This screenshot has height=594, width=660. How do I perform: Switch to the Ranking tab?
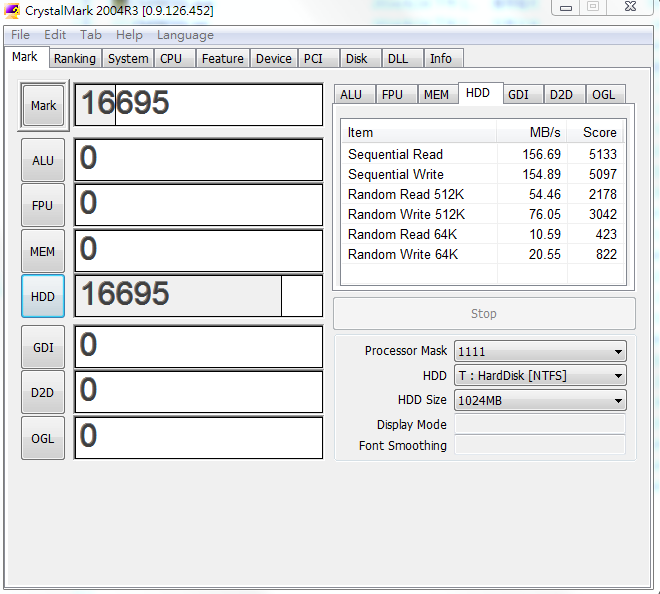click(x=75, y=59)
